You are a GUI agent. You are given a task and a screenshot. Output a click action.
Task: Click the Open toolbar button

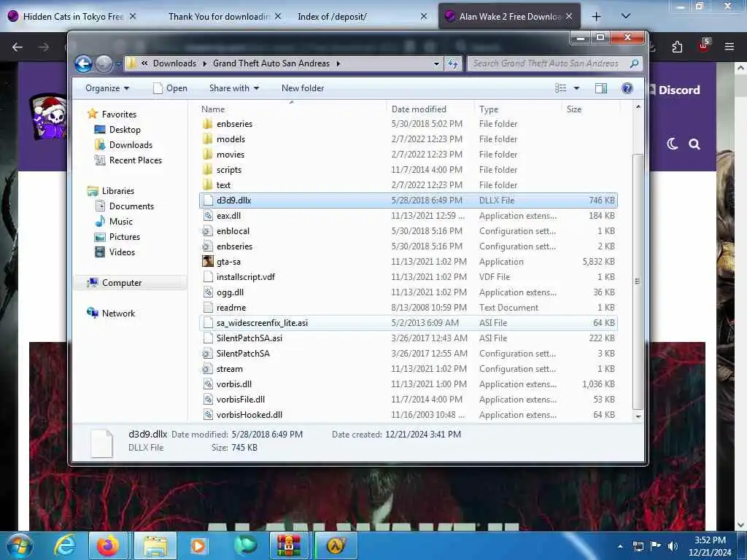coord(171,88)
